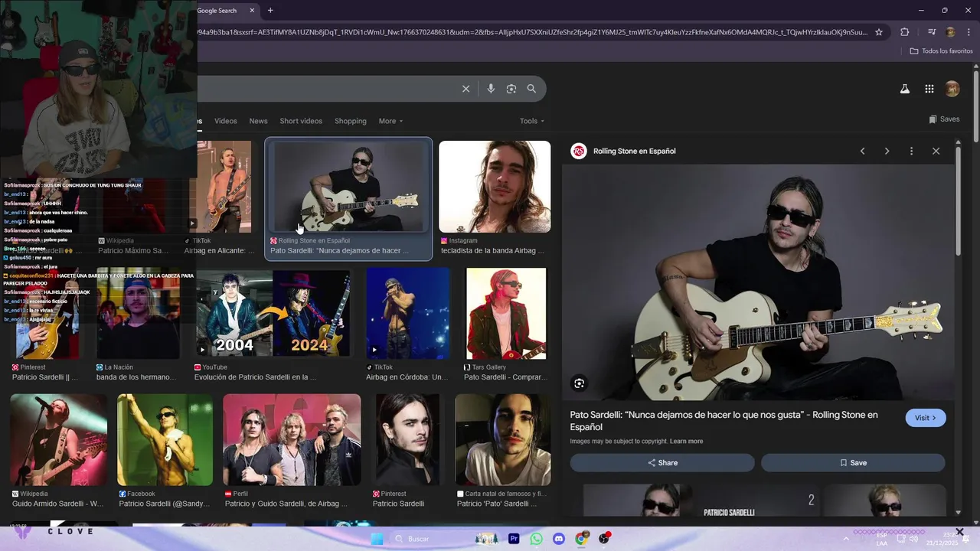The height and width of the screenshot is (551, 980).
Task: Open the Saves collection link
Action: pyautogui.click(x=944, y=119)
